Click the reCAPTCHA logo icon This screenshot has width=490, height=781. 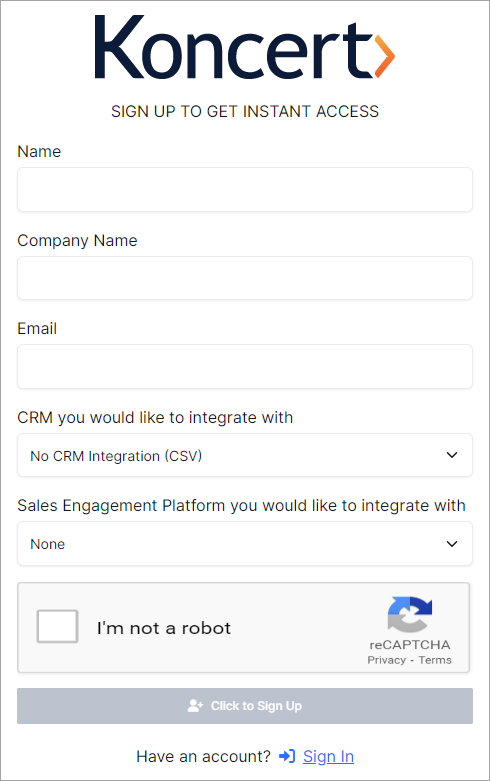point(410,614)
